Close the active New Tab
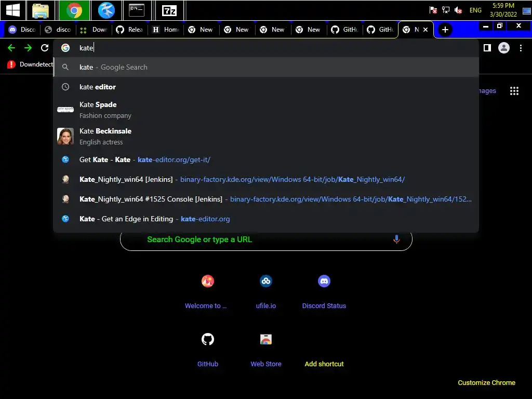This screenshot has height=399, width=532. click(x=425, y=30)
